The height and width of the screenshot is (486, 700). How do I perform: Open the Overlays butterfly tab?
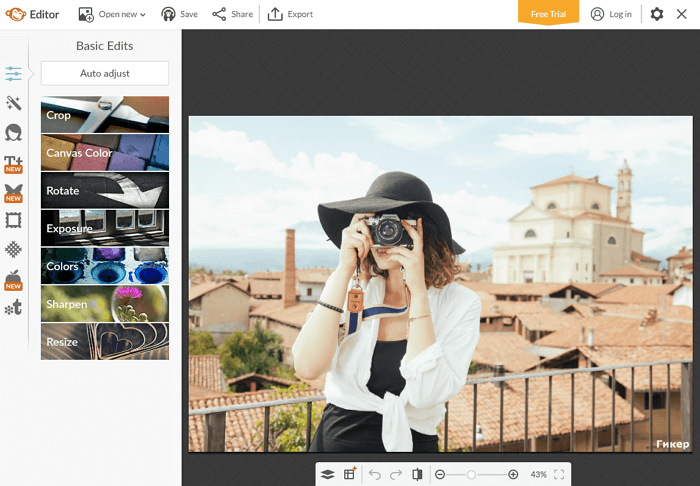click(x=14, y=192)
